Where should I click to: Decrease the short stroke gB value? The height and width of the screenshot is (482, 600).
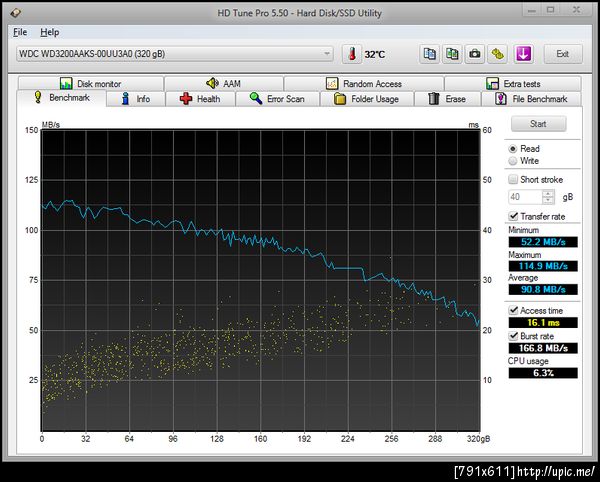point(548,200)
